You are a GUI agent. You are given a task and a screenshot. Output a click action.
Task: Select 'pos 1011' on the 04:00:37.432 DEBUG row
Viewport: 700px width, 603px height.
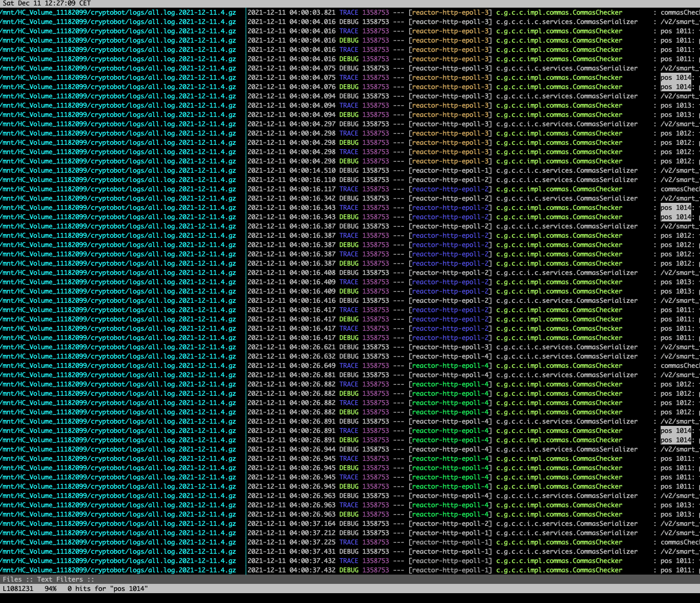pos(676,570)
